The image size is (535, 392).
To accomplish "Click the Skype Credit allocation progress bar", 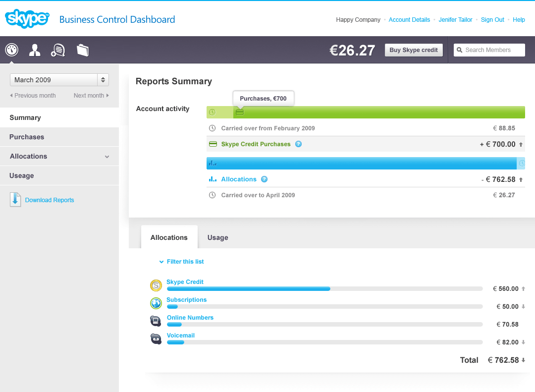I will [x=324, y=288].
